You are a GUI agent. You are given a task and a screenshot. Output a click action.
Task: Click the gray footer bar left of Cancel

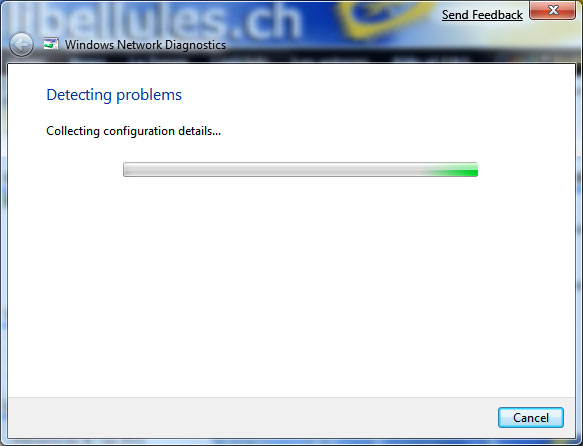coord(253,417)
